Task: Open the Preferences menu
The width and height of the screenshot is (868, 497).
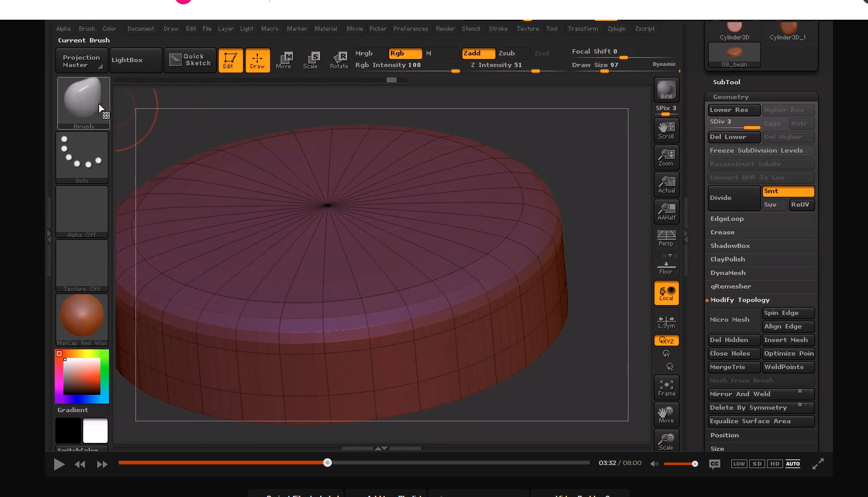Action: [411, 29]
